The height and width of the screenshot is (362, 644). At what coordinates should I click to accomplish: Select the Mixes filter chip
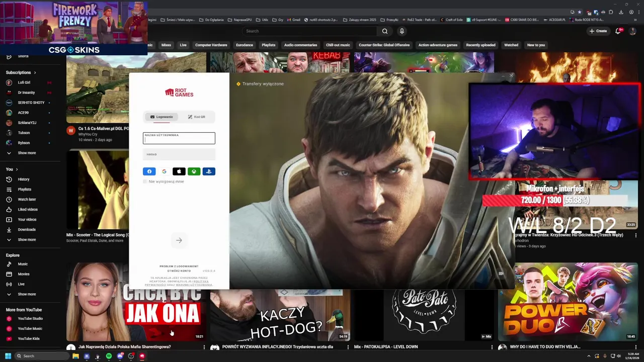click(x=166, y=45)
